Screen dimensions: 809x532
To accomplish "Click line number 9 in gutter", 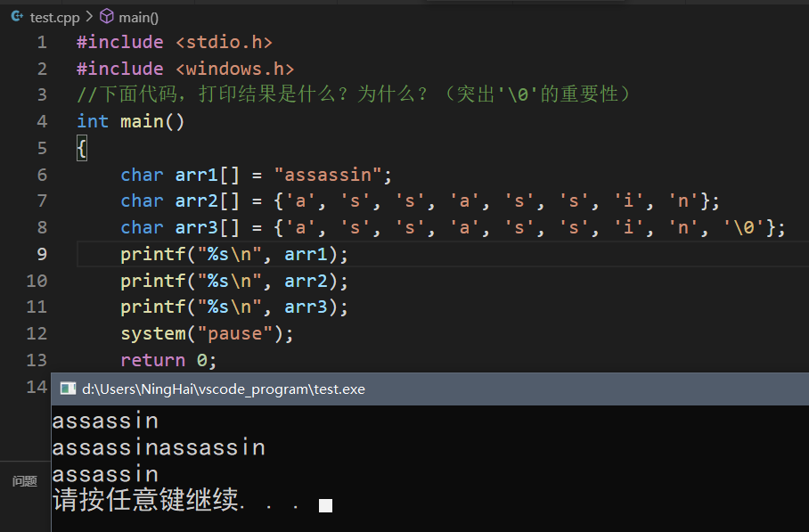I will 42,254.
